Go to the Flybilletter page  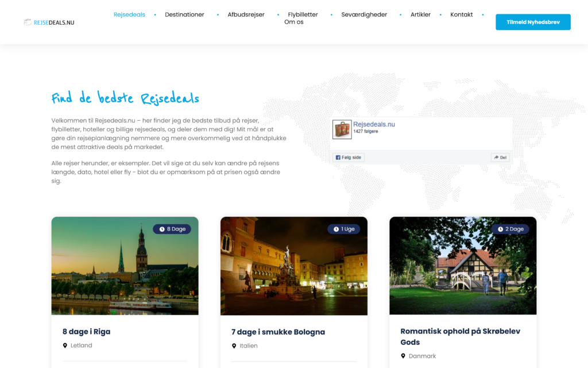coord(303,14)
